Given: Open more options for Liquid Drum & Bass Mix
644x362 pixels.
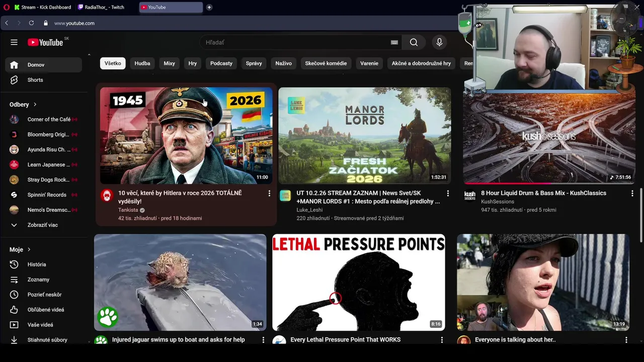Looking at the screenshot, I should click(632, 193).
